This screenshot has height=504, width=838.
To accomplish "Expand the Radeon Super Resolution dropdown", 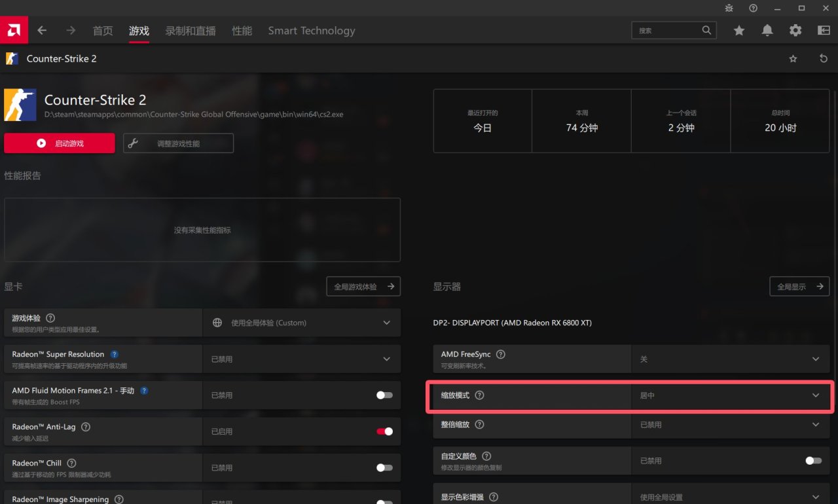I will pos(302,359).
